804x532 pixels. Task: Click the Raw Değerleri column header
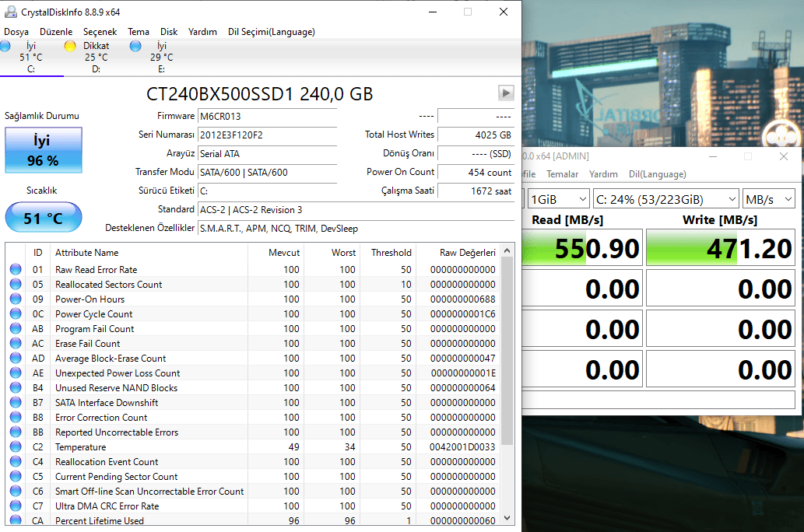[x=457, y=252]
